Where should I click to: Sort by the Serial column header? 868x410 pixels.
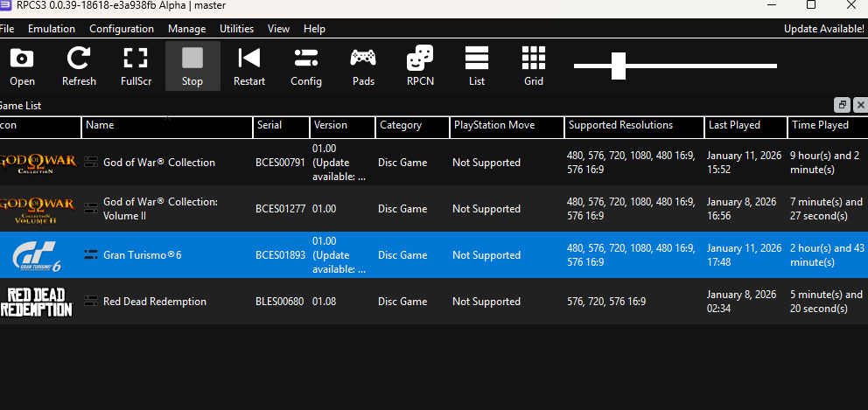pos(281,127)
